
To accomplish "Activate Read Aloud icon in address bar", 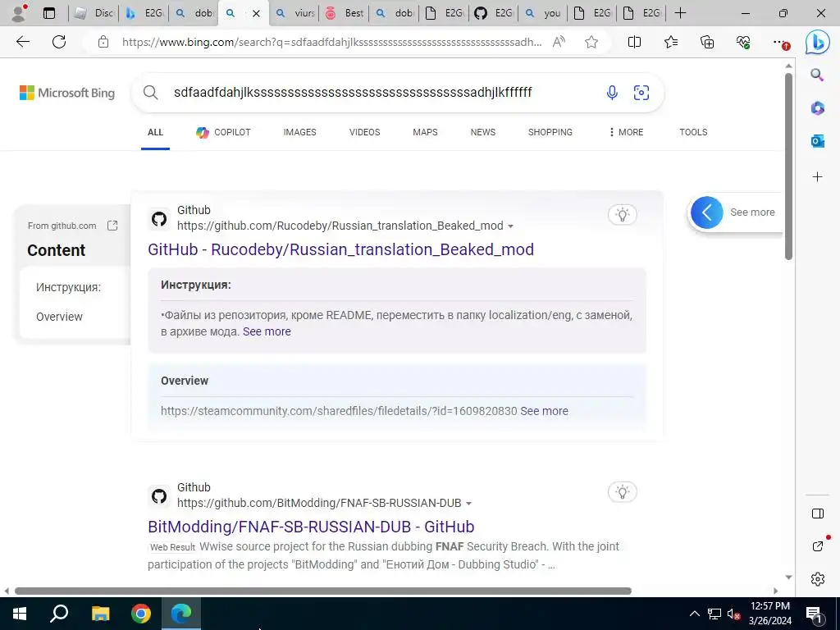I will click(x=559, y=42).
